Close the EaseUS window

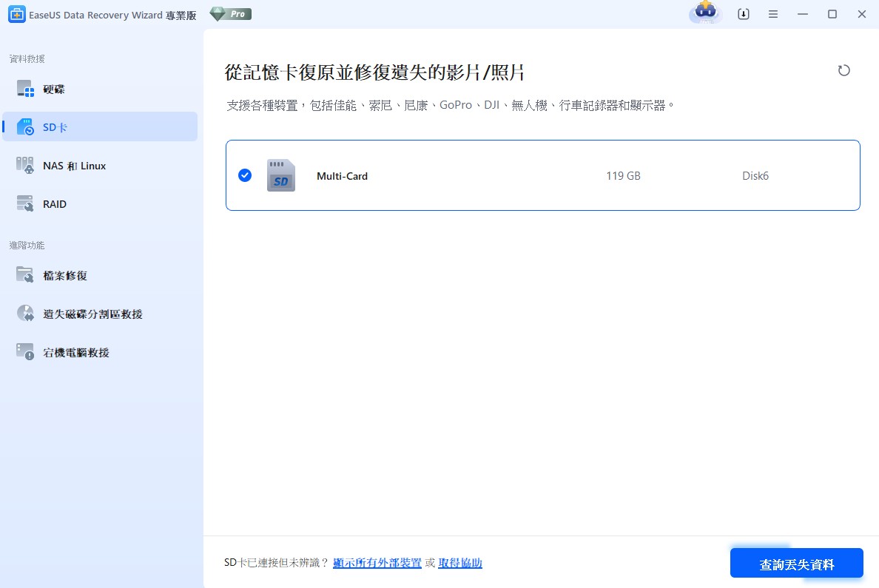[862, 14]
